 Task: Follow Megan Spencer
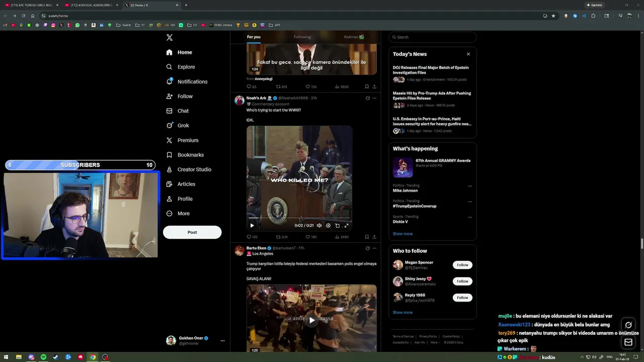462,265
